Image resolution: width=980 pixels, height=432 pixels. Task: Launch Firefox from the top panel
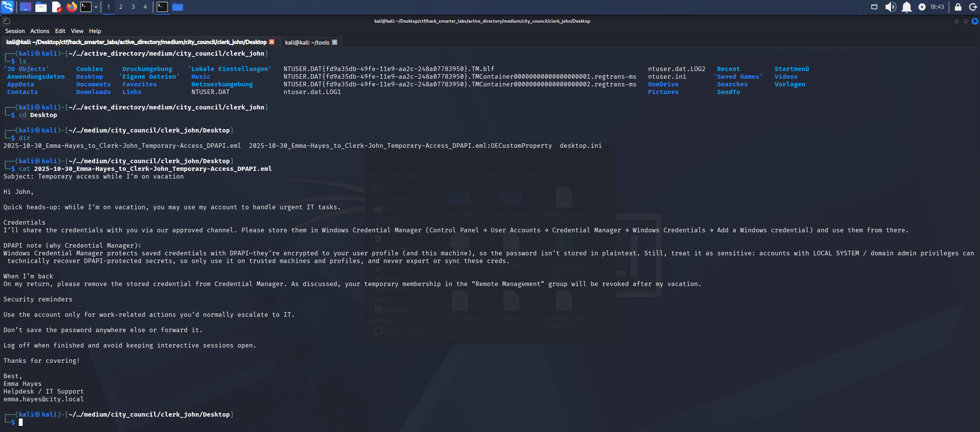tap(71, 7)
